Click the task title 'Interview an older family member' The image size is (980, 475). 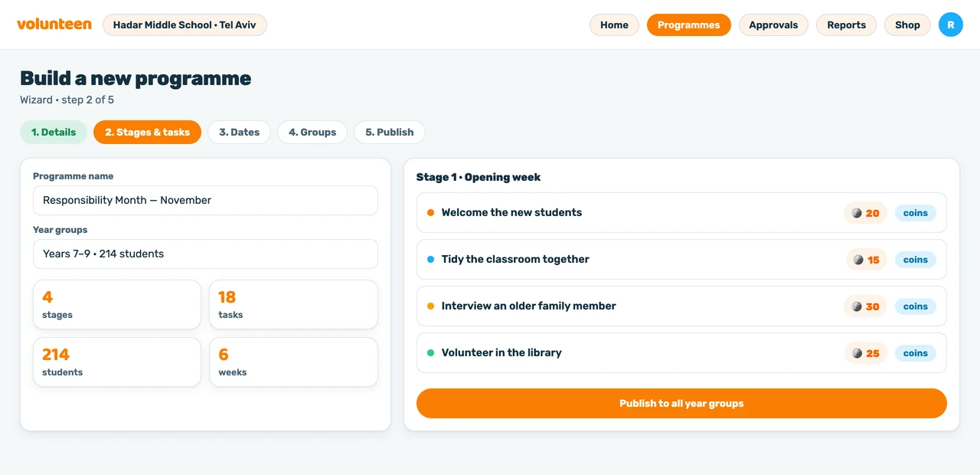point(528,306)
